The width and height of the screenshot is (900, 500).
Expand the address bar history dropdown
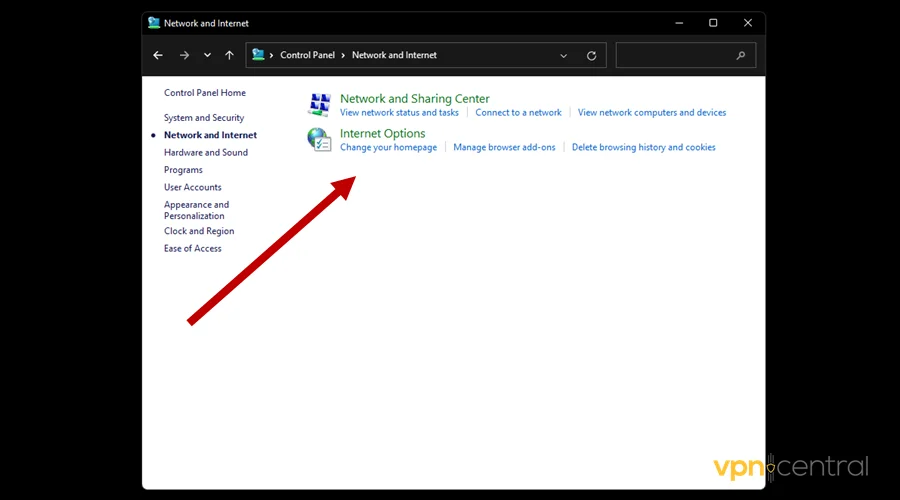[x=564, y=56]
